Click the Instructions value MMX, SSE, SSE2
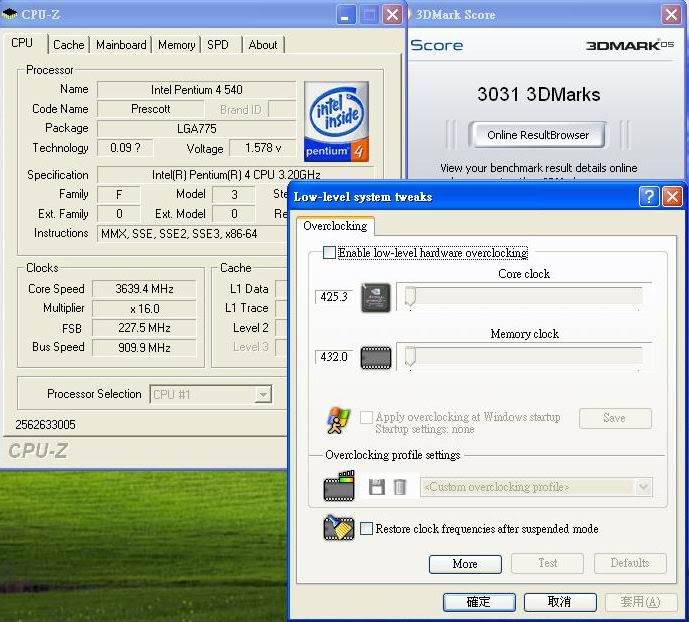The height and width of the screenshot is (622, 689). click(192, 234)
